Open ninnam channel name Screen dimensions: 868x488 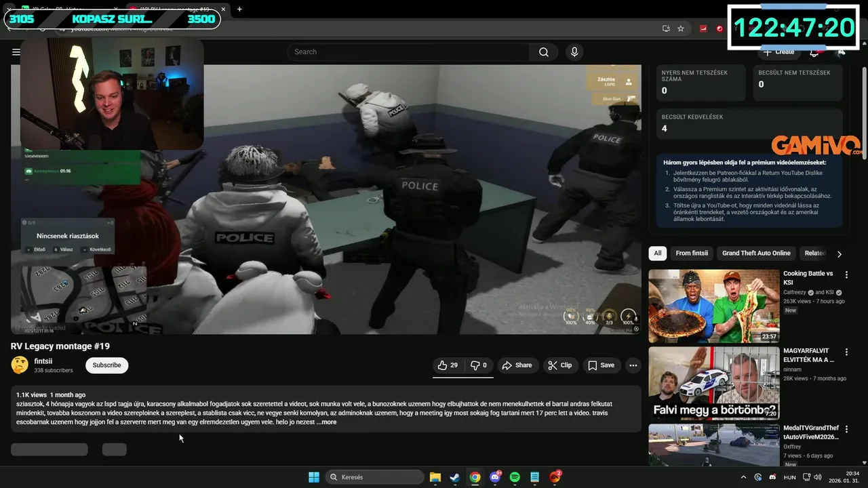[x=792, y=369]
